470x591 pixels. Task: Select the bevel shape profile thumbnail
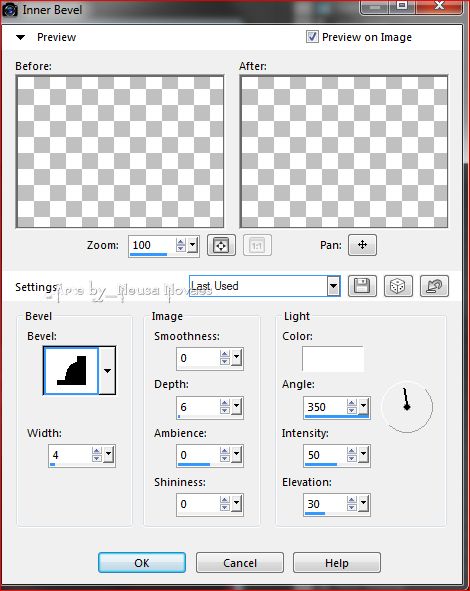click(71, 371)
